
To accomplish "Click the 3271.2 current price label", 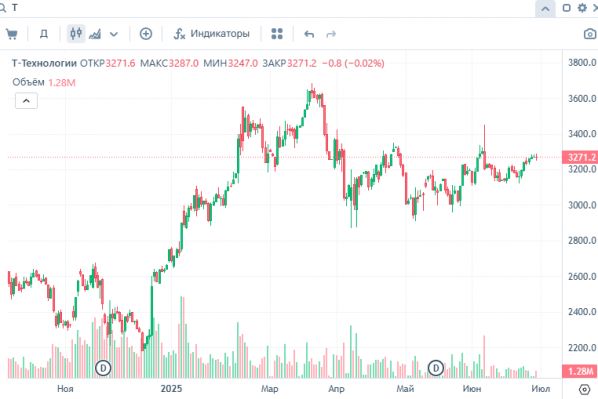I will (x=580, y=157).
